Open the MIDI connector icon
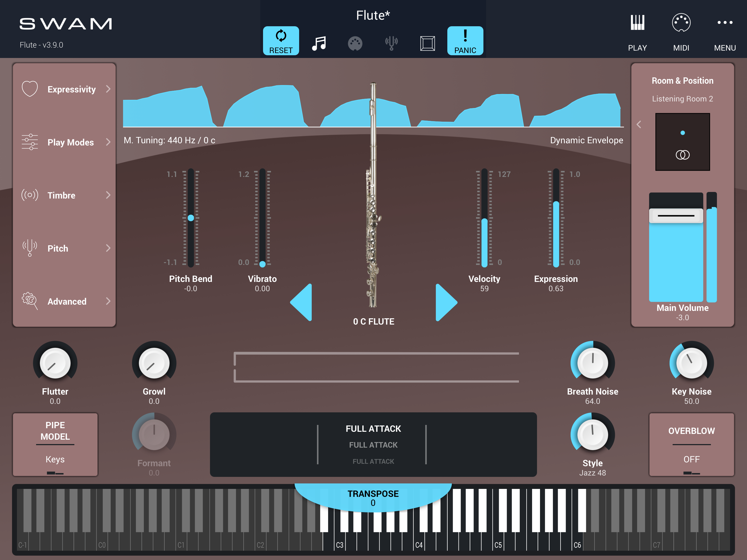Viewport: 747px width, 560px height. tap(681, 23)
